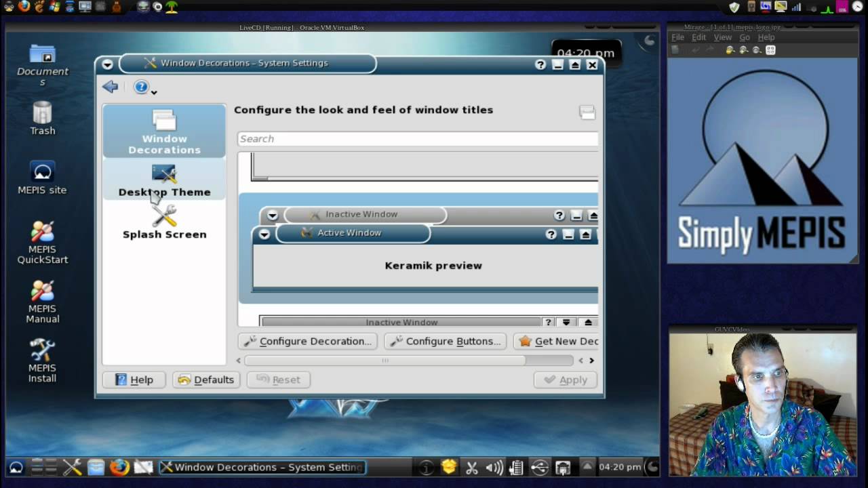Go back with the blue arrow in System Settings

(110, 87)
